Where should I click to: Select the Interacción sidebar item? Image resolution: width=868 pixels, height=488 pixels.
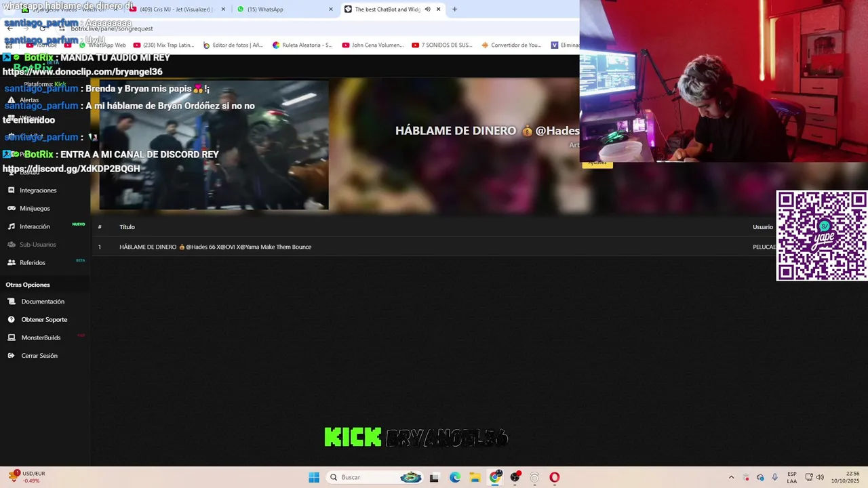click(x=35, y=226)
